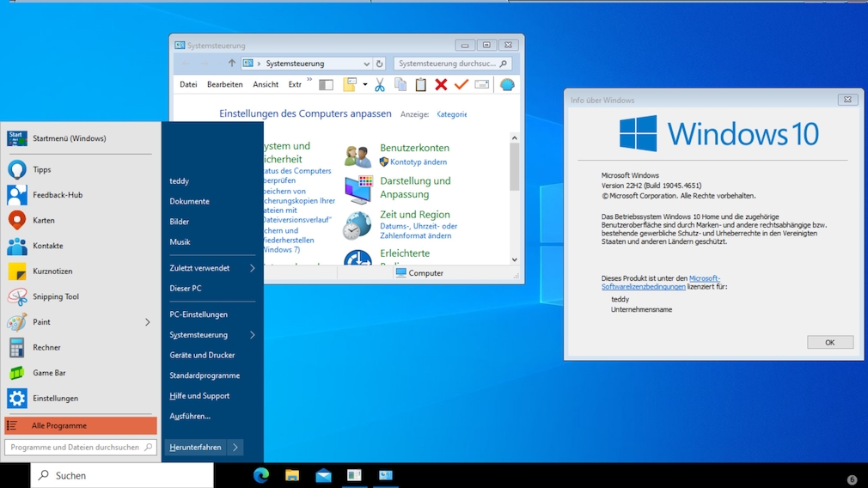Click Datums-, Uhrzeit- oder Zahlenformat ändern

(x=419, y=231)
